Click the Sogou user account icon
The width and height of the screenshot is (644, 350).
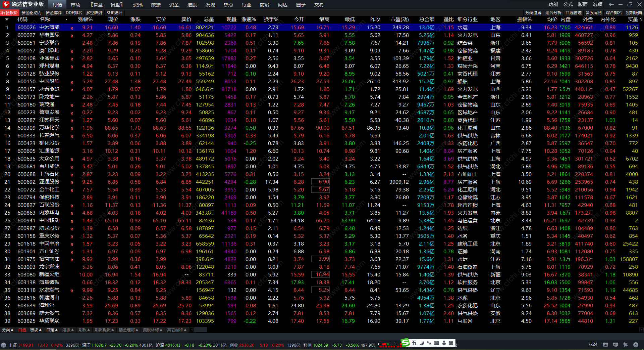pos(444,343)
